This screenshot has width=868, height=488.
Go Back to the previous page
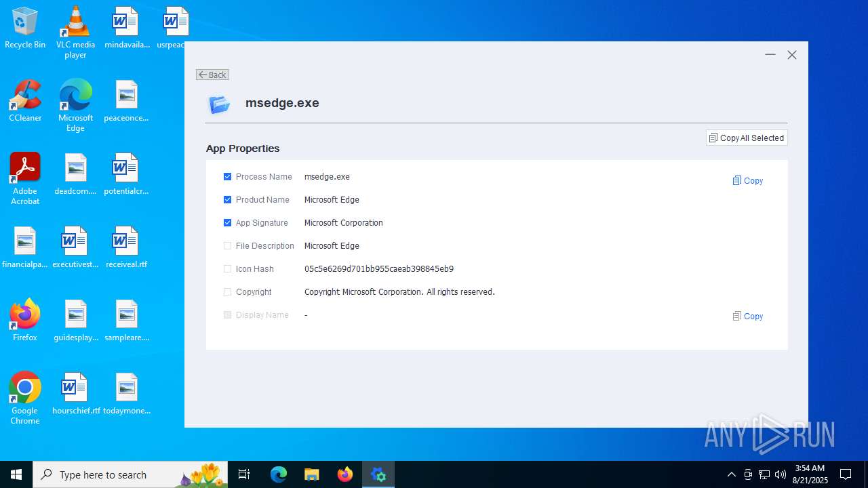pyautogui.click(x=212, y=75)
